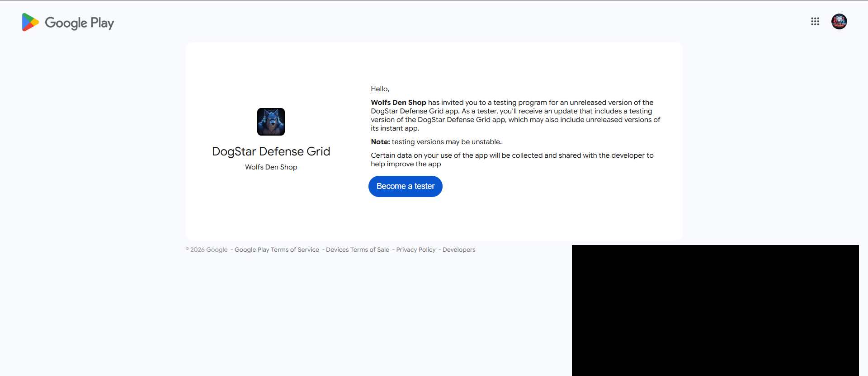Screen dimensions: 868x376
Task: Click the DogStar Defense Grid wolf icon
Action: pos(271,122)
